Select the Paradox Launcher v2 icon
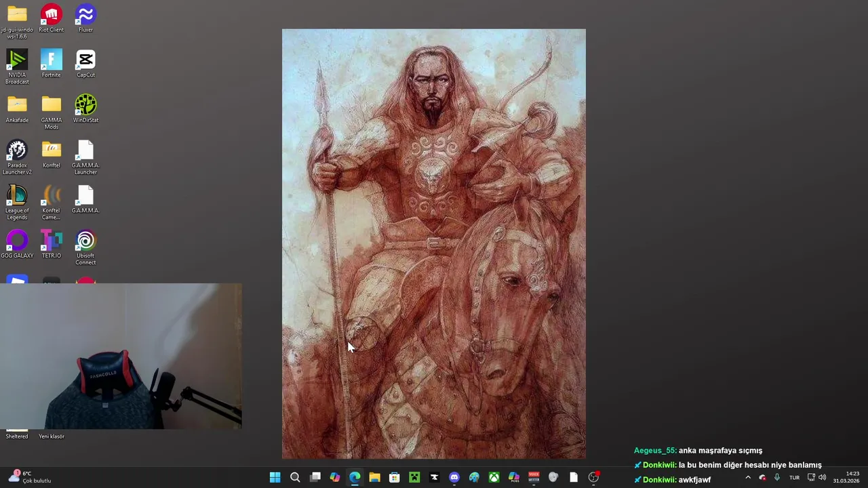The image size is (868, 488). [17, 157]
